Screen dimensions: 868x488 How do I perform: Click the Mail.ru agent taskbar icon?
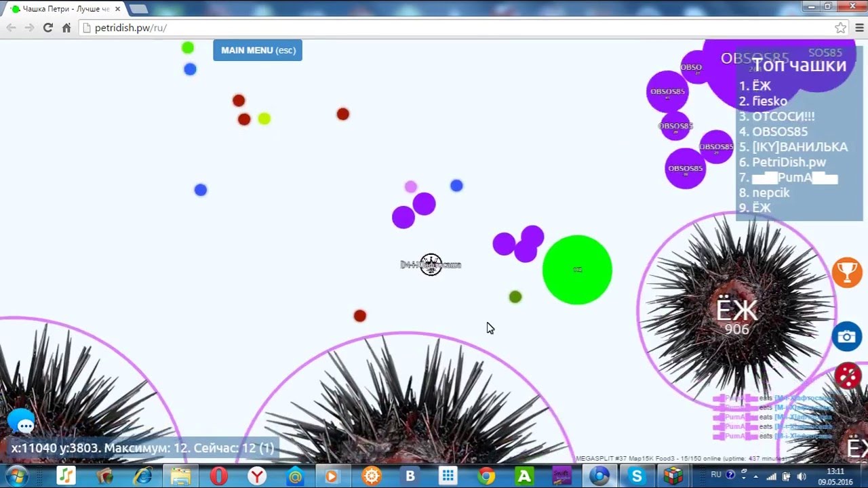point(295,476)
